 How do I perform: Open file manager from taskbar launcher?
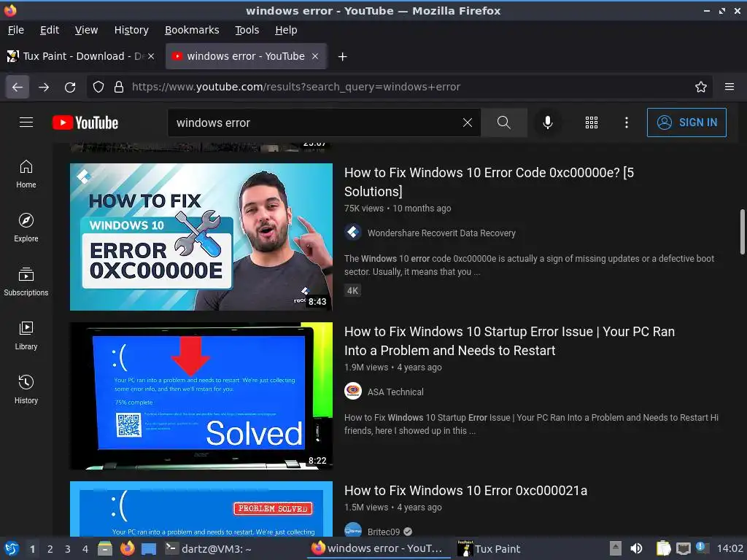pos(105,548)
